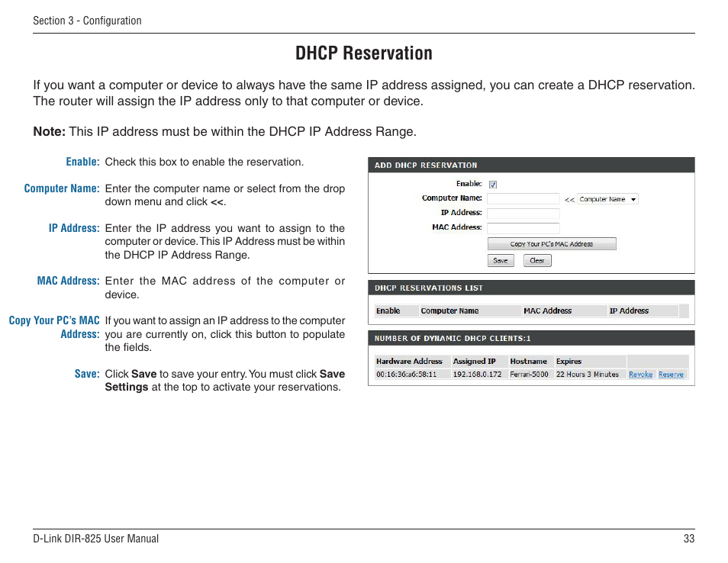Screen dimensions: 728x563
Task: Click the Save button
Action: [x=501, y=260]
